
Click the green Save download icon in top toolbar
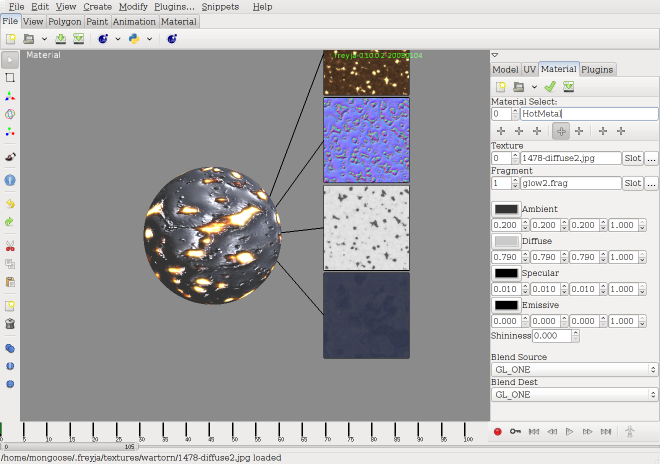pyautogui.click(x=61, y=39)
